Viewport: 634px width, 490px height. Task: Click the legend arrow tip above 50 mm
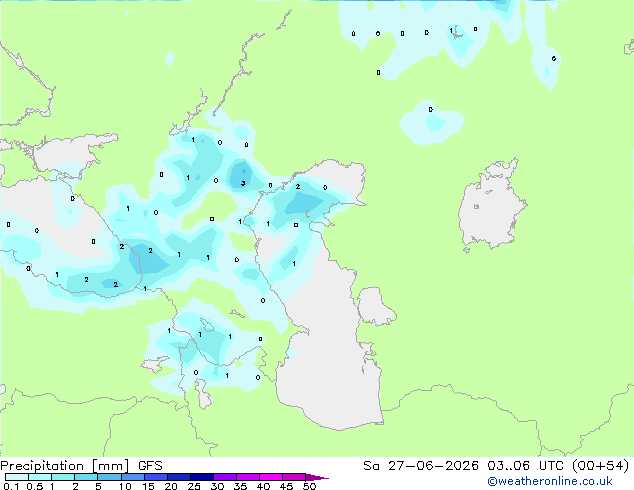[317, 477]
